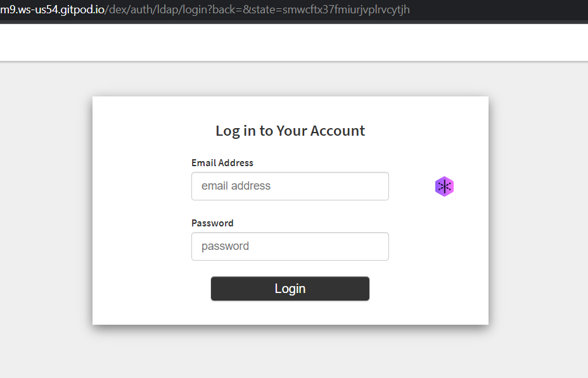Click the gray page background below the card
Image resolution: width=588 pixels, height=378 pixels.
coord(294,352)
